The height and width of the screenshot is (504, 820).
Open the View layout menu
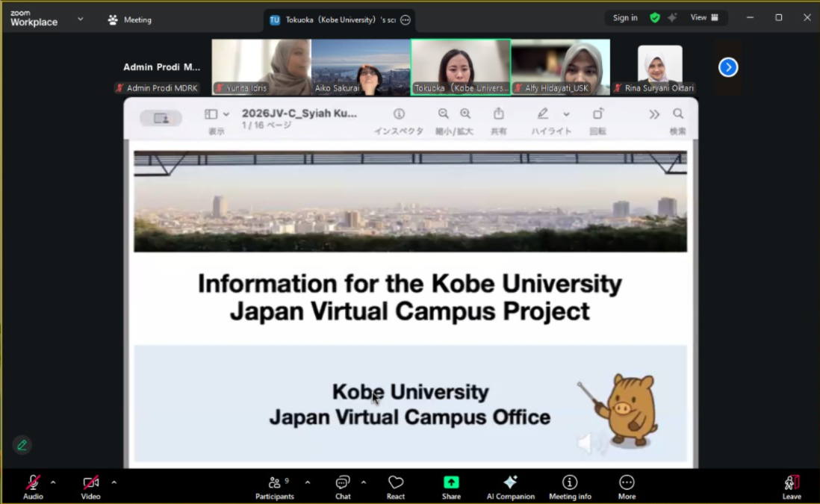coord(704,18)
